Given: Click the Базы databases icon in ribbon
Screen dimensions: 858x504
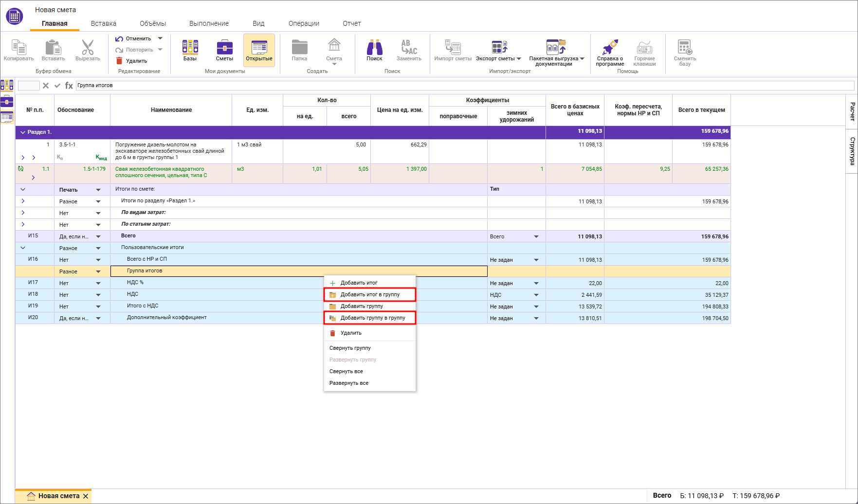Looking at the screenshot, I should (190, 48).
